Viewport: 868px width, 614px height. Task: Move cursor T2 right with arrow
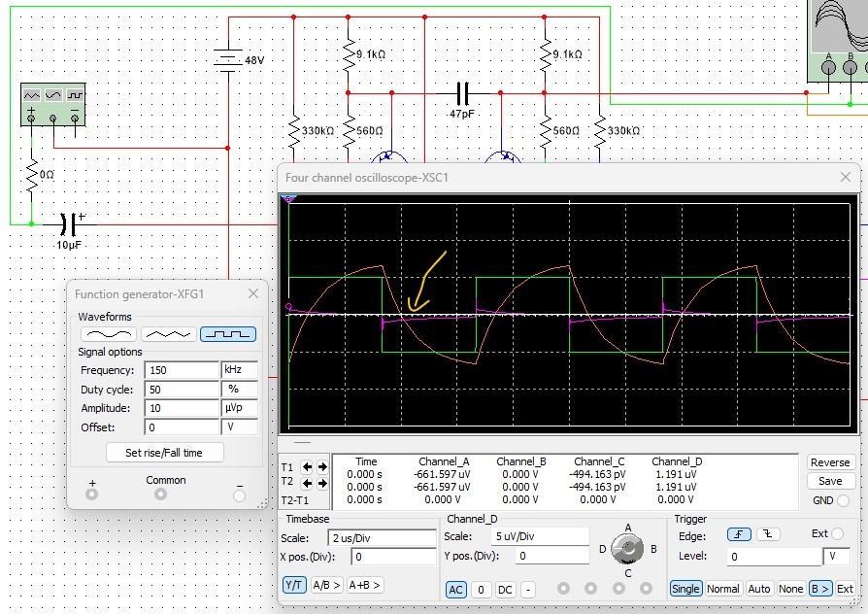(322, 483)
